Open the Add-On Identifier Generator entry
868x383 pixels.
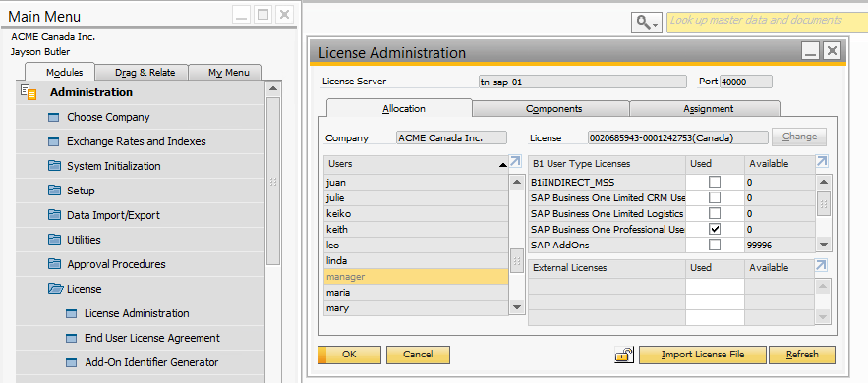[151, 362]
